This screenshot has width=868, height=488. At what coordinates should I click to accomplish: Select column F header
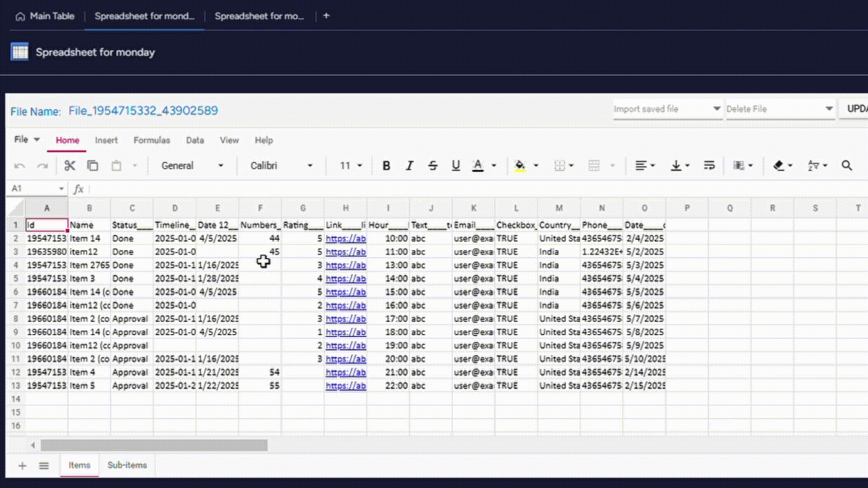260,208
